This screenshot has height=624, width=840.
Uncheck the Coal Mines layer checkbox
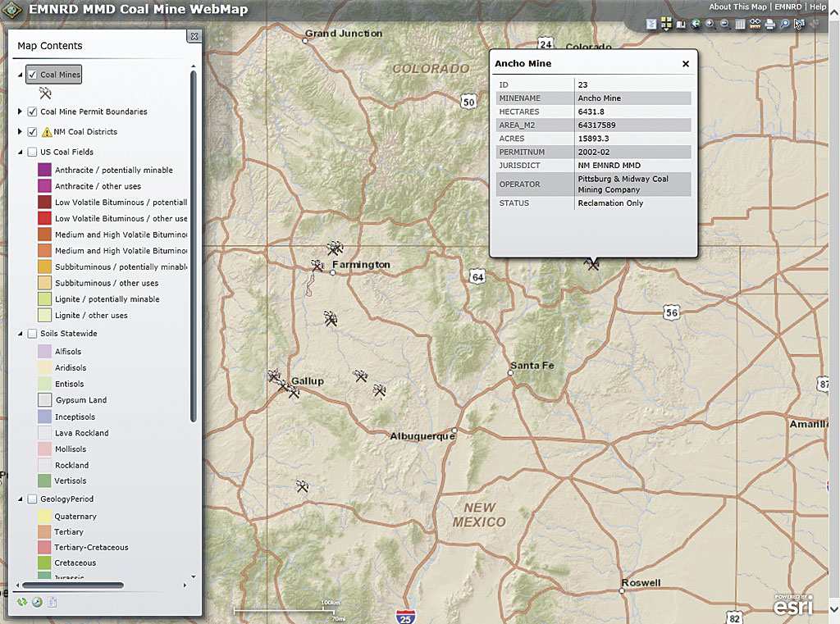pyautogui.click(x=33, y=75)
